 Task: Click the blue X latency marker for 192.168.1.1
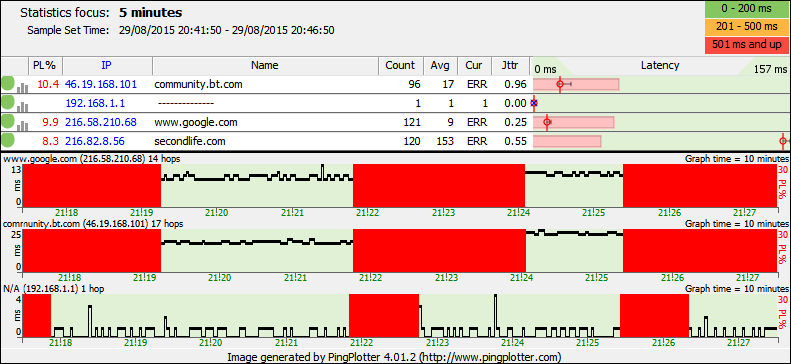(534, 103)
